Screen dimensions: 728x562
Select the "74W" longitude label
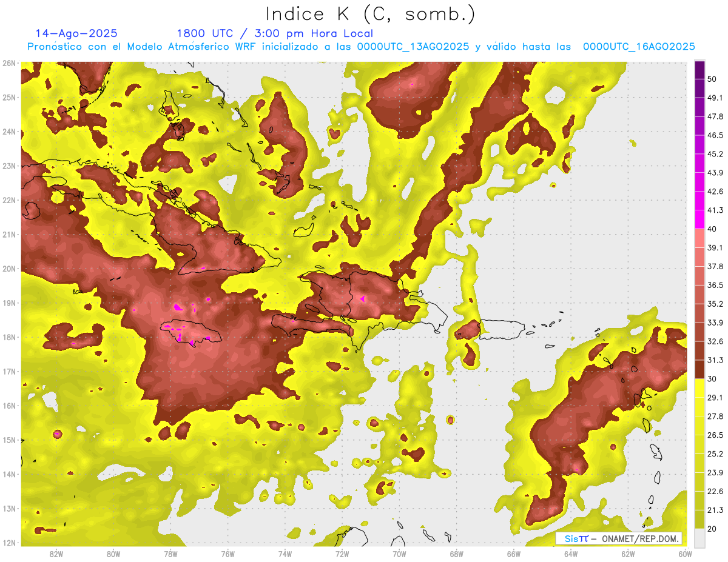[x=285, y=554]
